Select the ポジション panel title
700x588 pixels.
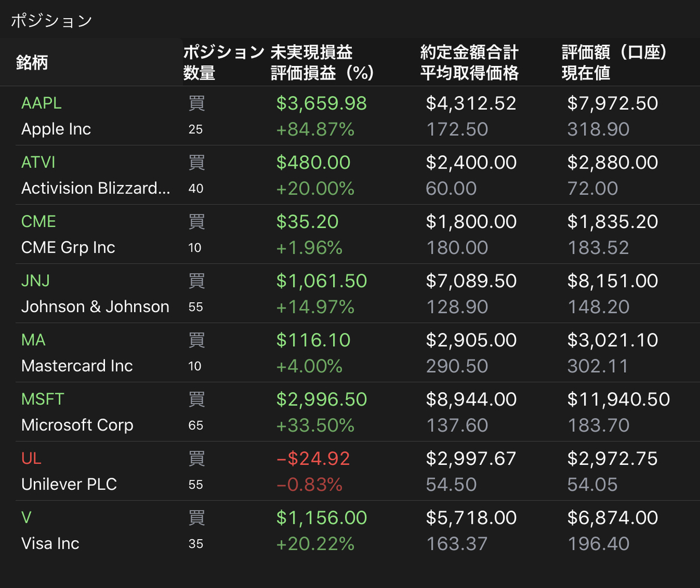coord(51,20)
